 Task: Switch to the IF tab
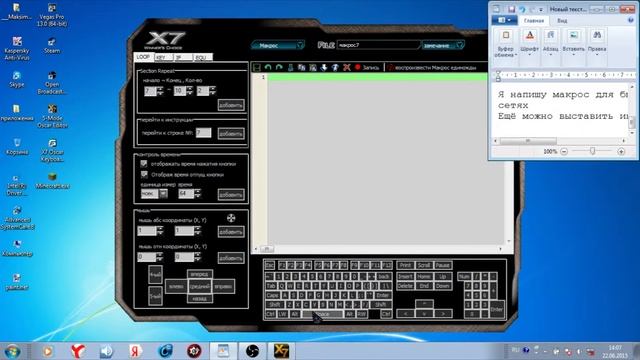coord(182,58)
